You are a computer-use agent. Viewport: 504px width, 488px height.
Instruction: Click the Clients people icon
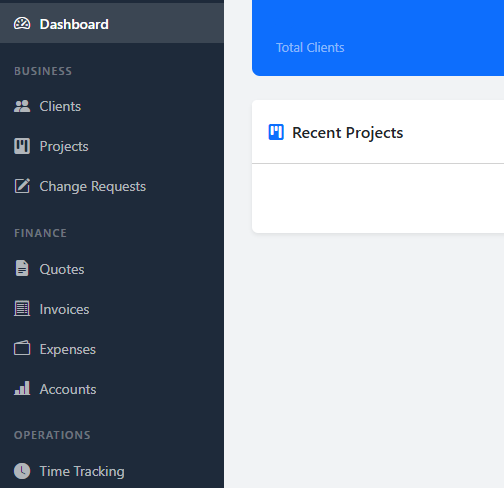click(x=22, y=106)
